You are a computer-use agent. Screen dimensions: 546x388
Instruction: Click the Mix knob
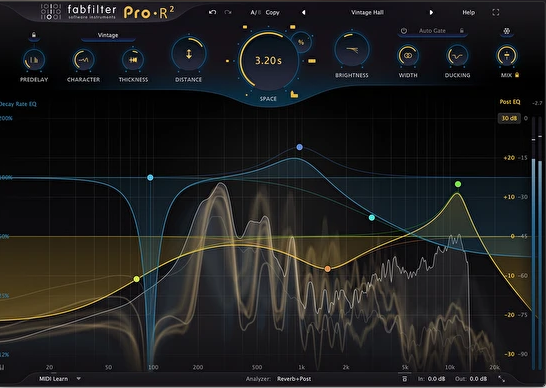click(x=507, y=56)
